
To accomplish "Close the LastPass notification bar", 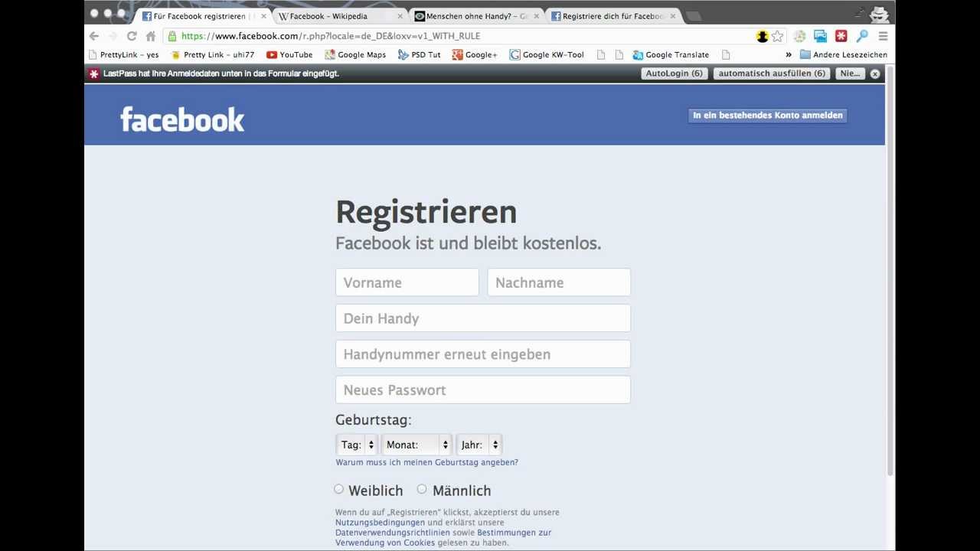I will (875, 73).
